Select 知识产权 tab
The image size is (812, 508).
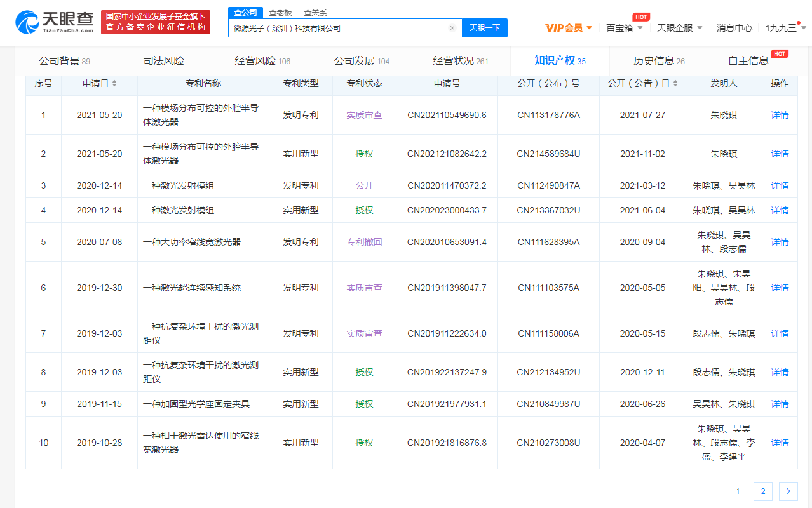560,61
